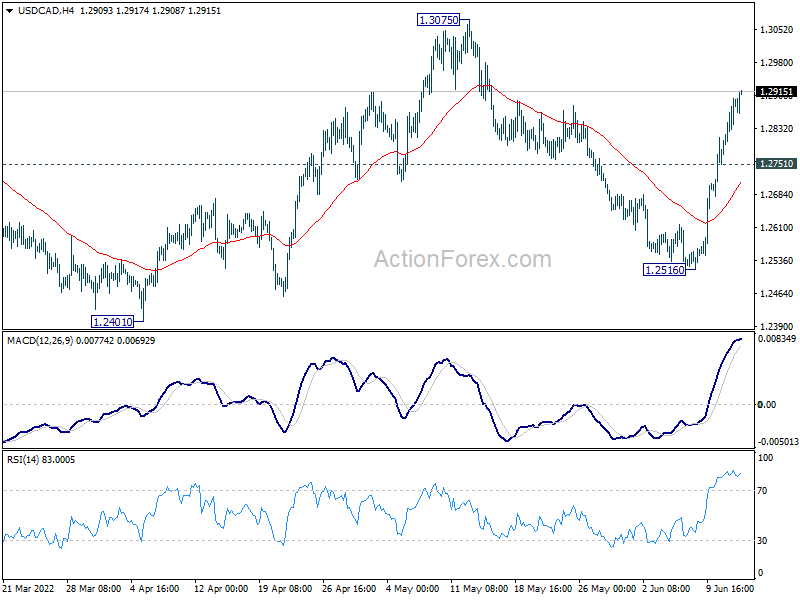Open the USDCAD,H4 chart dropdown triangle
This screenshot has width=800, height=600.
[9, 11]
